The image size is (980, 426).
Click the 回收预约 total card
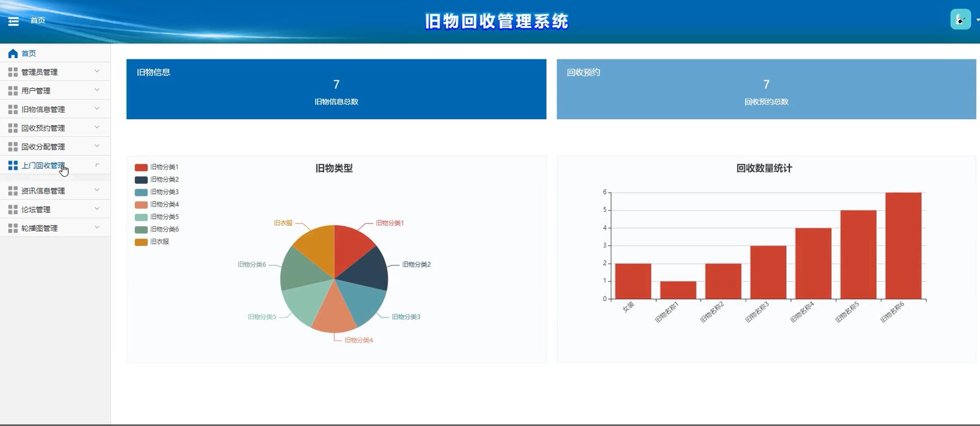point(766,89)
